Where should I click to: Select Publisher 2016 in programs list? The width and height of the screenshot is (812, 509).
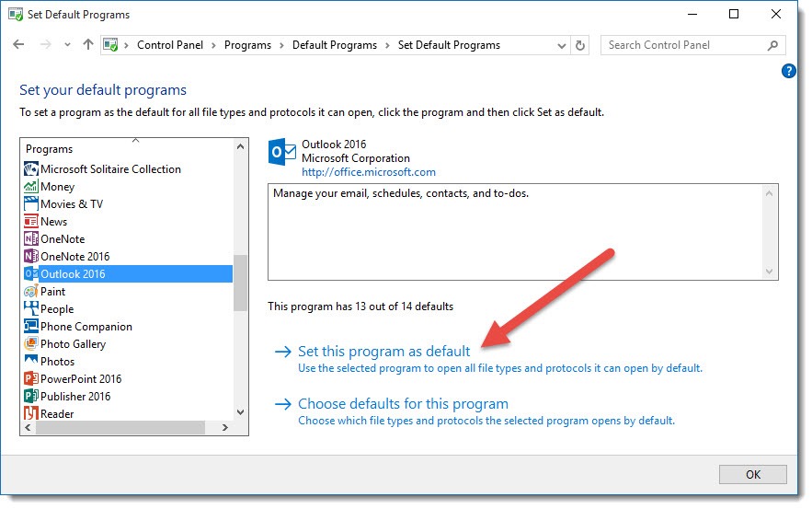click(x=75, y=397)
